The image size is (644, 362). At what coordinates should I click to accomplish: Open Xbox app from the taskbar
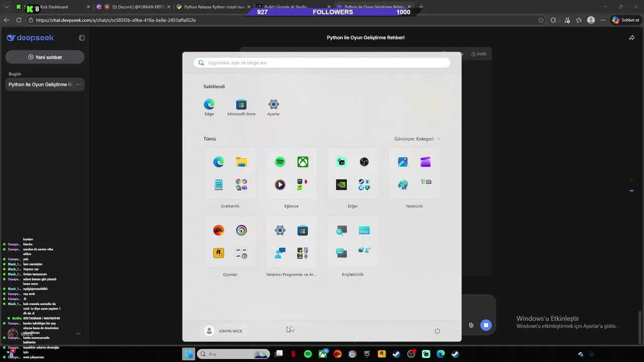323,354
